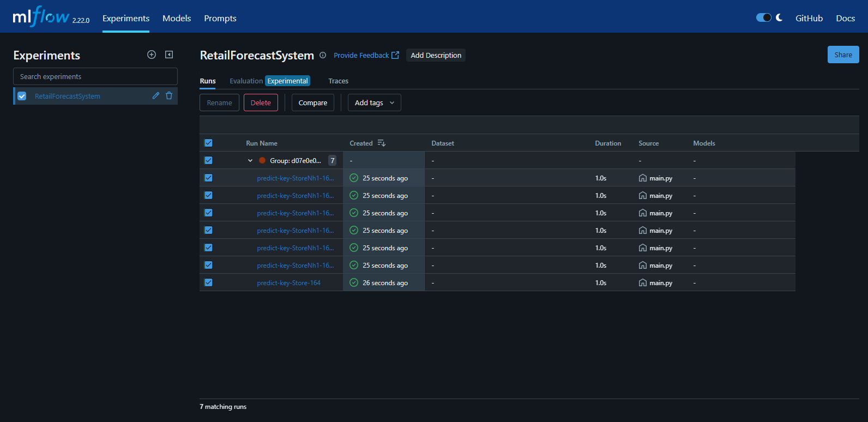Click info icon next to RetailForecastSystem title
The height and width of the screenshot is (422, 868).
click(323, 55)
